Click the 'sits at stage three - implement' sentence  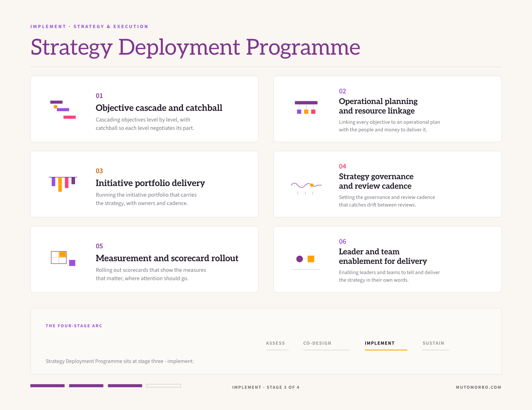pos(120,361)
